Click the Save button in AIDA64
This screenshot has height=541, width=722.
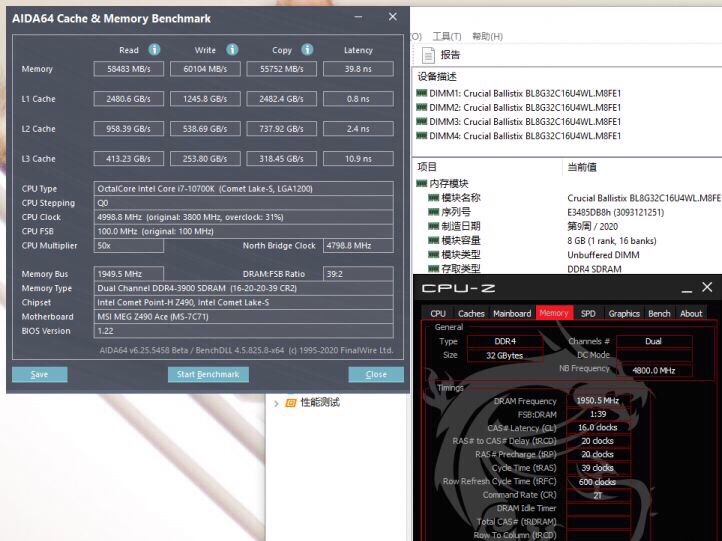[39, 374]
